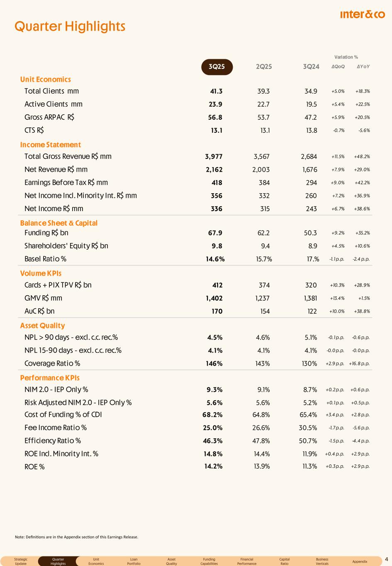
Task: Click the 3Q25 column header pill
Action: tap(217, 67)
